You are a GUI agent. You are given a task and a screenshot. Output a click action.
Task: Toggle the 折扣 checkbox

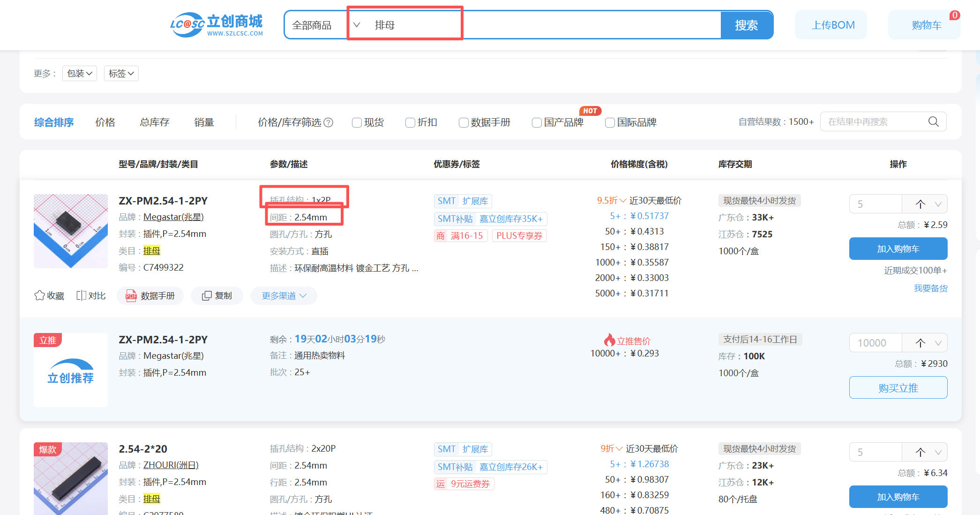[x=410, y=122]
